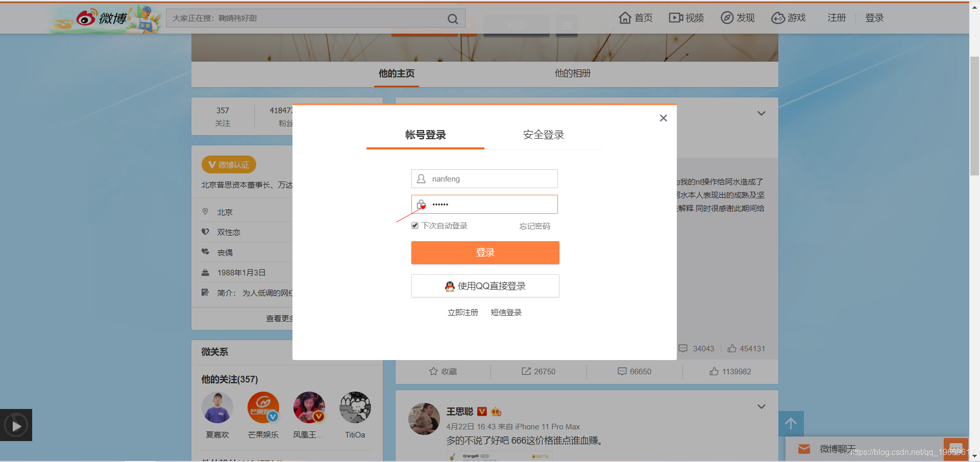The image size is (980, 462).
Task: Click the back-to-top arrow button
Action: click(791, 423)
